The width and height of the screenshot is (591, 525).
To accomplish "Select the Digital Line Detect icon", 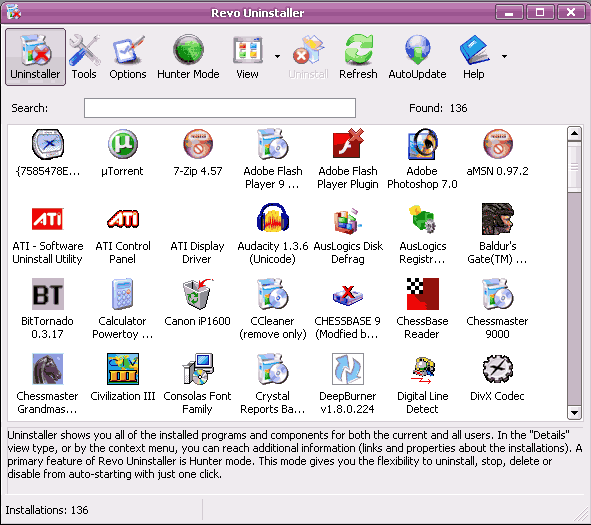I will coord(423,369).
